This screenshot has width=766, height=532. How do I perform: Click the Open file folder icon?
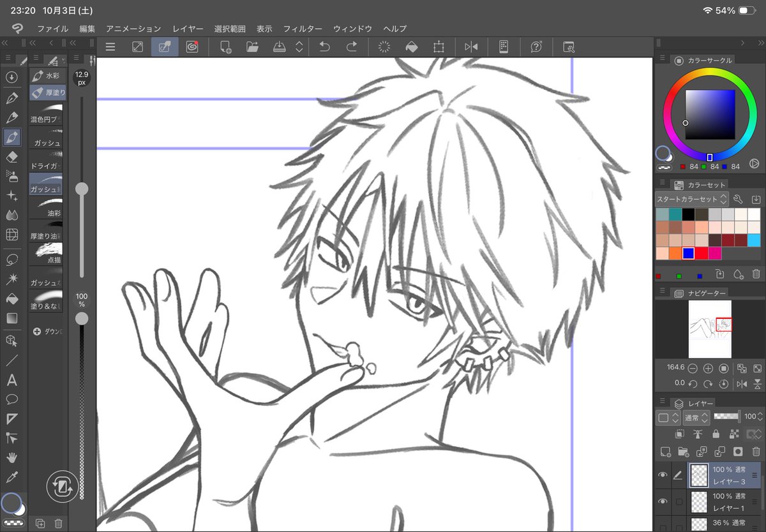252,47
